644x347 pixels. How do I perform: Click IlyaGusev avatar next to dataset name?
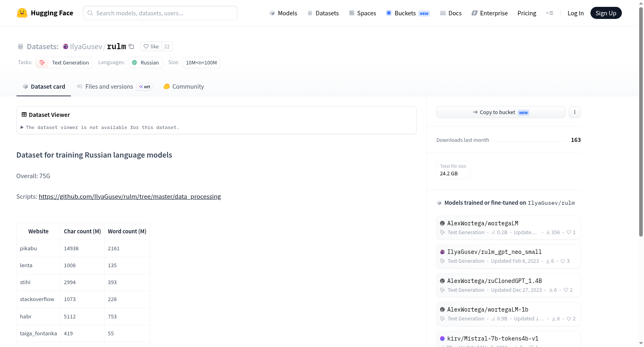(66, 46)
